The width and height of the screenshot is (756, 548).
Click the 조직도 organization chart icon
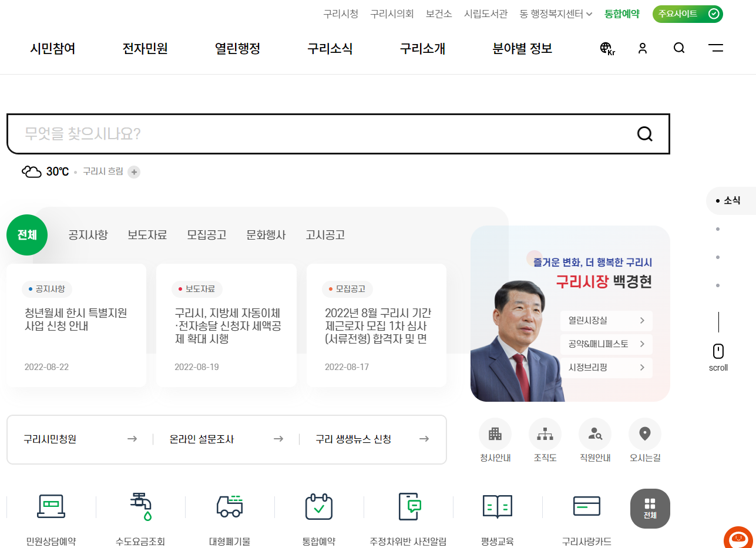tap(545, 433)
